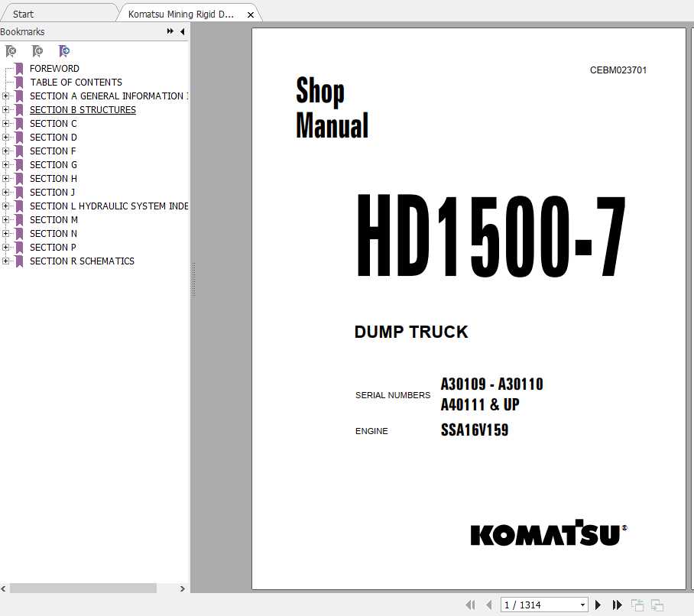
Task: Expand the SECTION N tree node
Action: [5, 233]
